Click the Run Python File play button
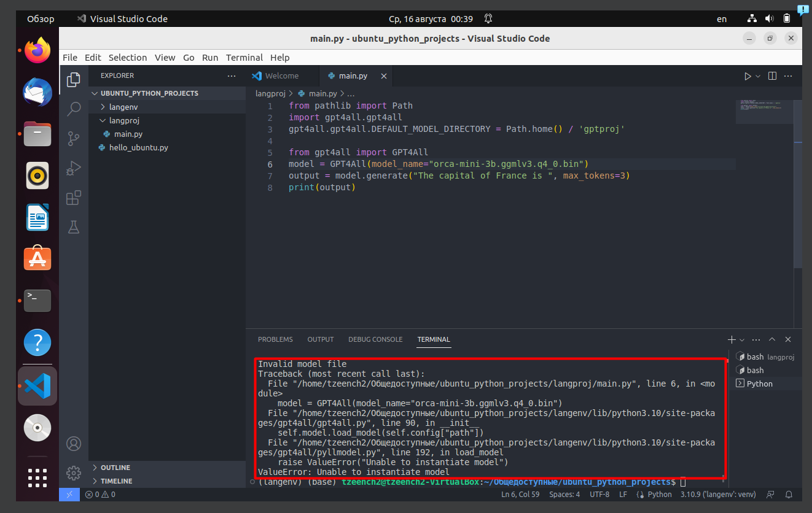812x513 pixels. coord(747,75)
